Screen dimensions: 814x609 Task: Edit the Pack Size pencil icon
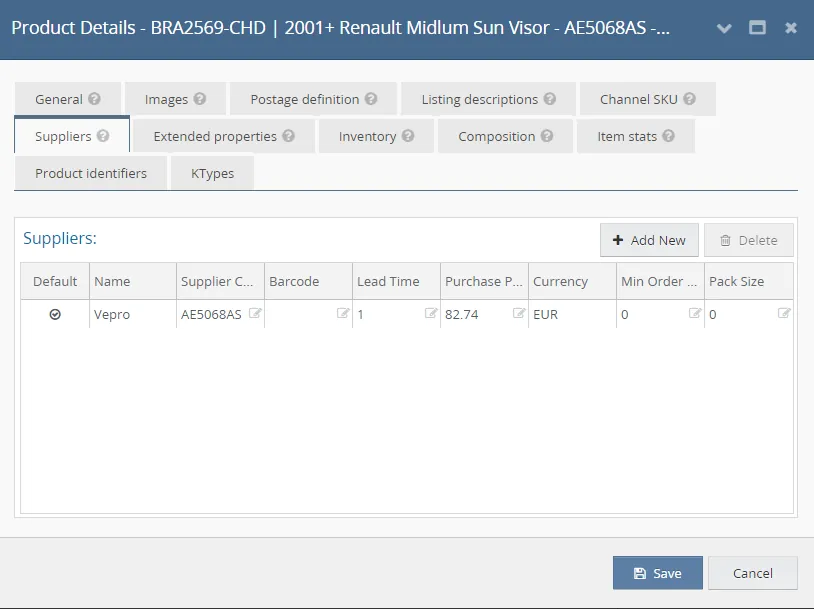(784, 313)
